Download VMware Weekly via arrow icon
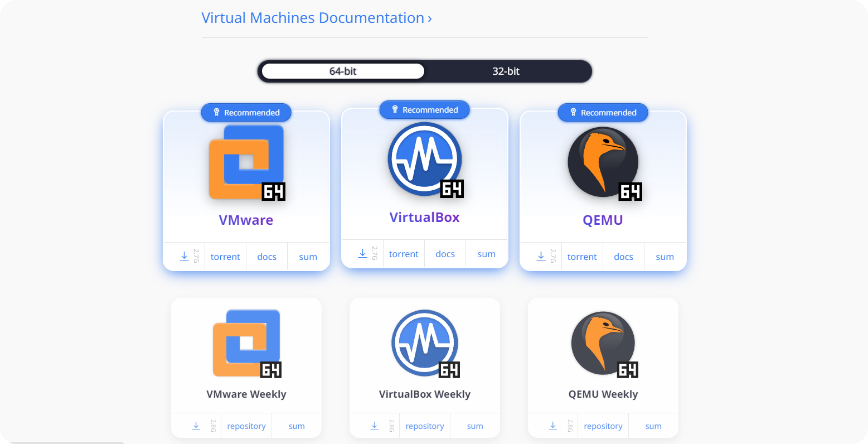The image size is (868, 444). [196, 426]
